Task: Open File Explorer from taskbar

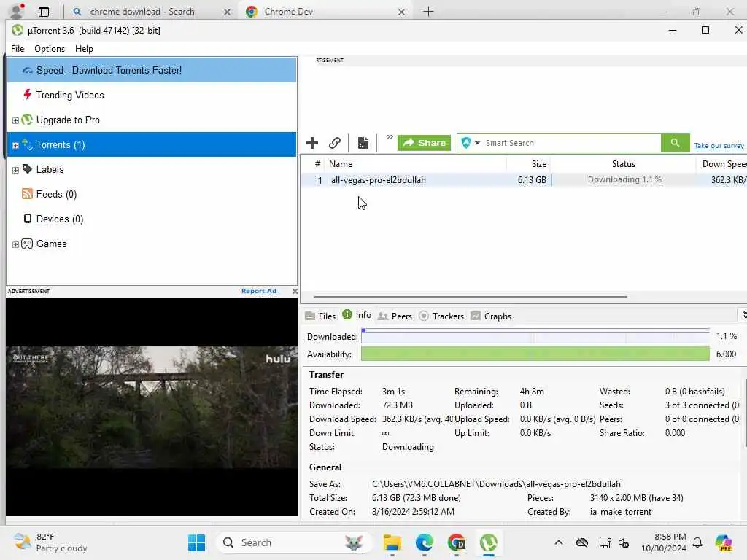Action: (392, 542)
